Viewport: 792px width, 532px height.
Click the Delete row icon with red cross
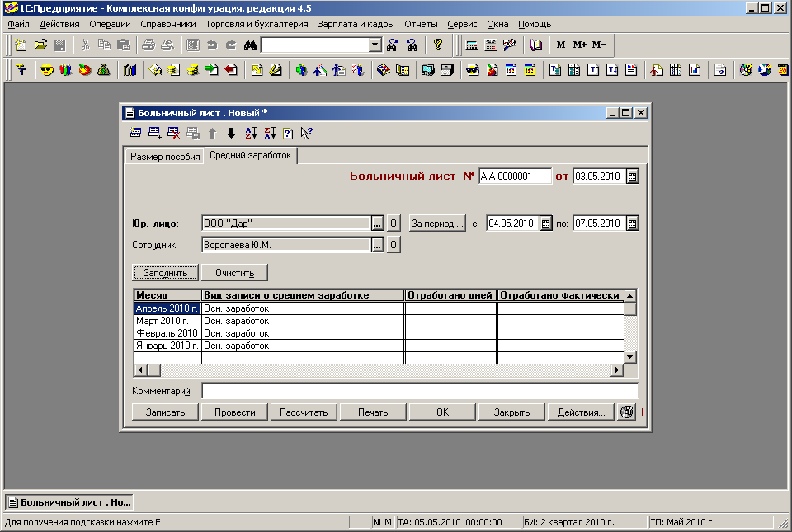point(174,134)
